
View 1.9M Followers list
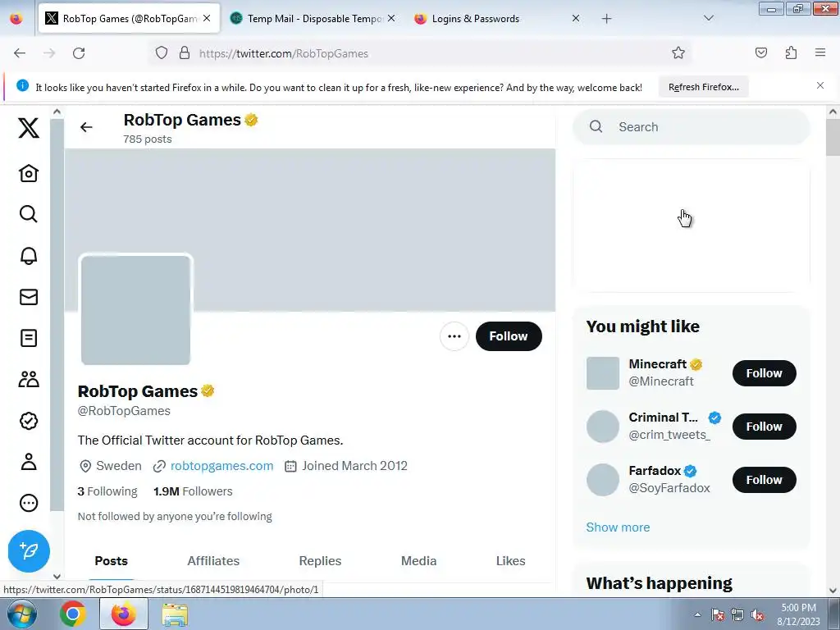tap(193, 491)
